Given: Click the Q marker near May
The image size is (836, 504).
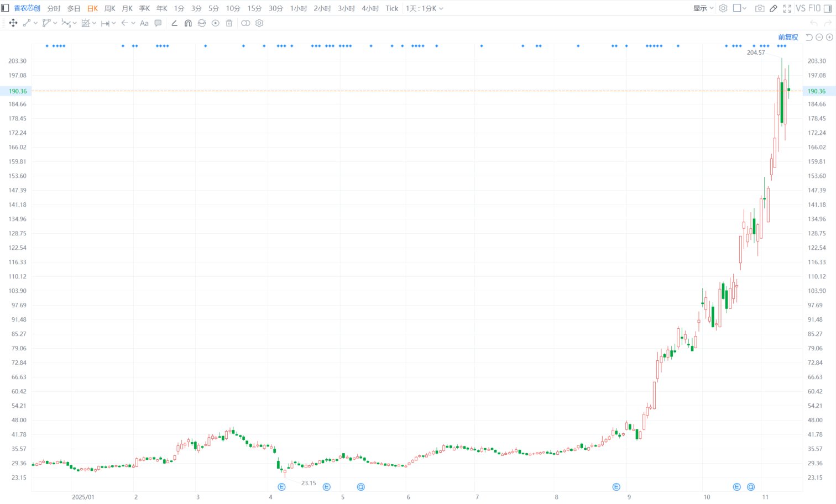Looking at the screenshot, I should (x=360, y=487).
